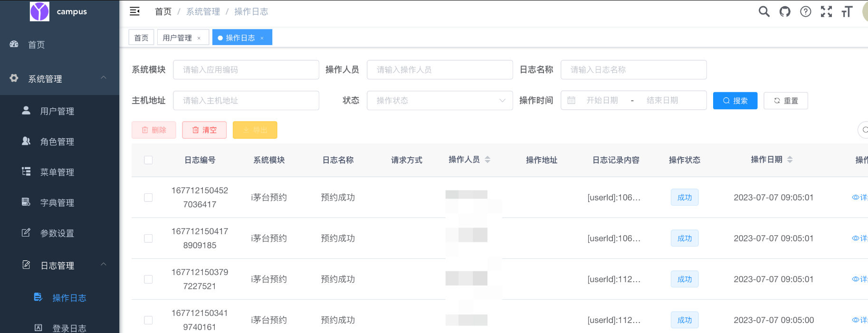The width and height of the screenshot is (868, 333).
Task: Tick the checkbox for the third log row
Action: pos(148,279)
